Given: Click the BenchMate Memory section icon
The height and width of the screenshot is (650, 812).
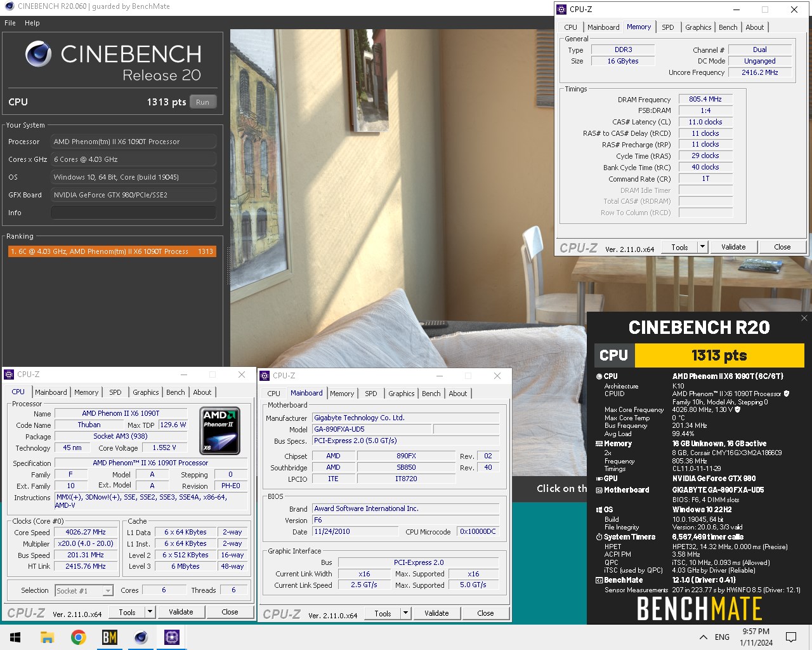Looking at the screenshot, I should [x=599, y=444].
